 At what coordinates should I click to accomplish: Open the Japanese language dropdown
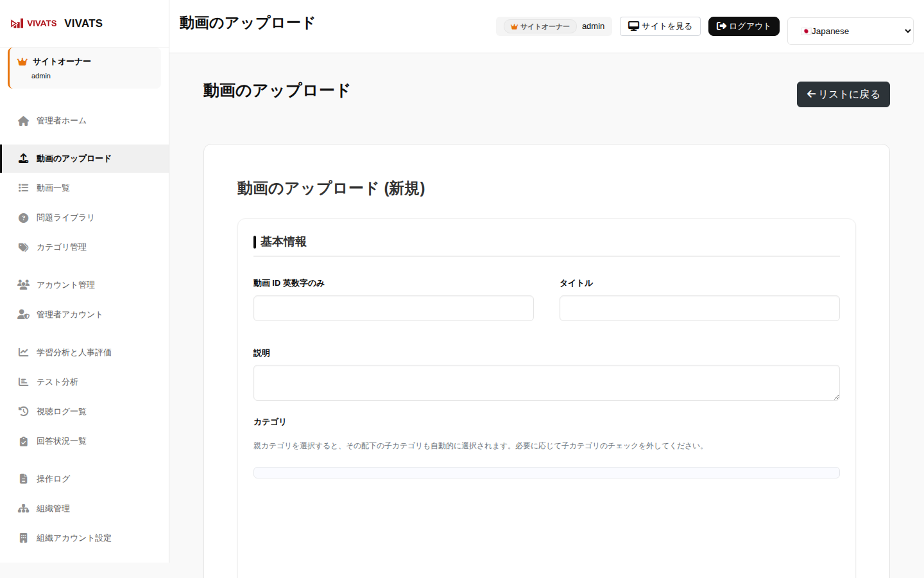[850, 31]
